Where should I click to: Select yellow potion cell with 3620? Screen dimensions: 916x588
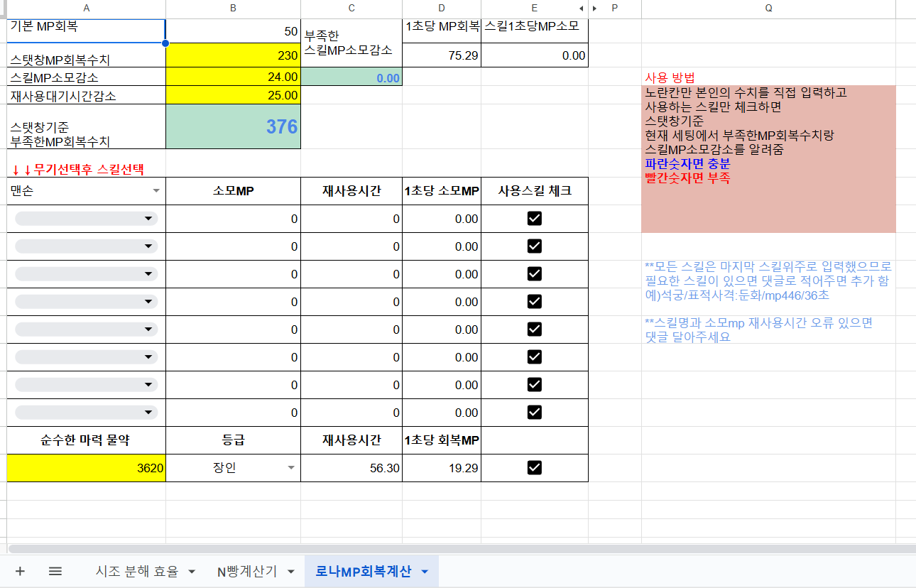coord(87,468)
